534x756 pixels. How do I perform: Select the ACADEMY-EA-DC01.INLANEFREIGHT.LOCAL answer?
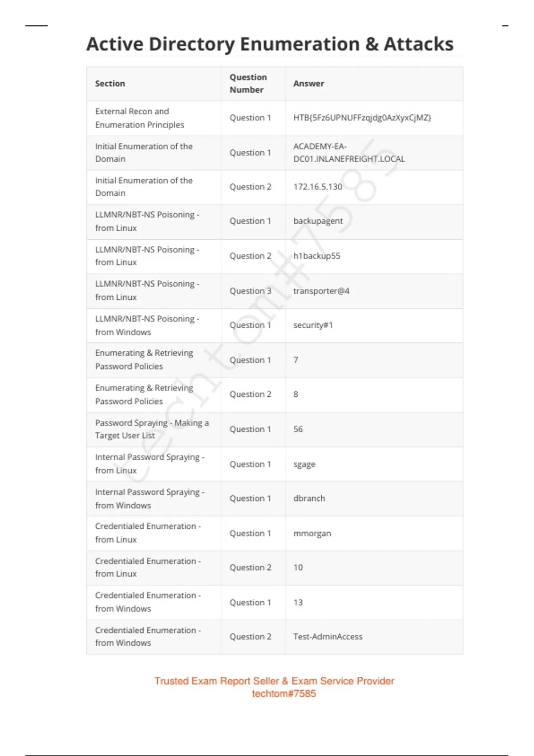(x=348, y=153)
